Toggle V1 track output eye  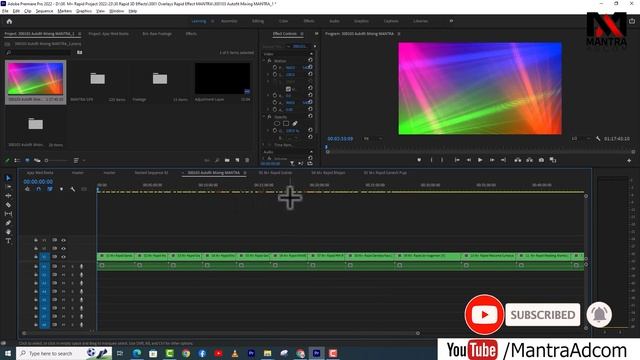point(63,257)
